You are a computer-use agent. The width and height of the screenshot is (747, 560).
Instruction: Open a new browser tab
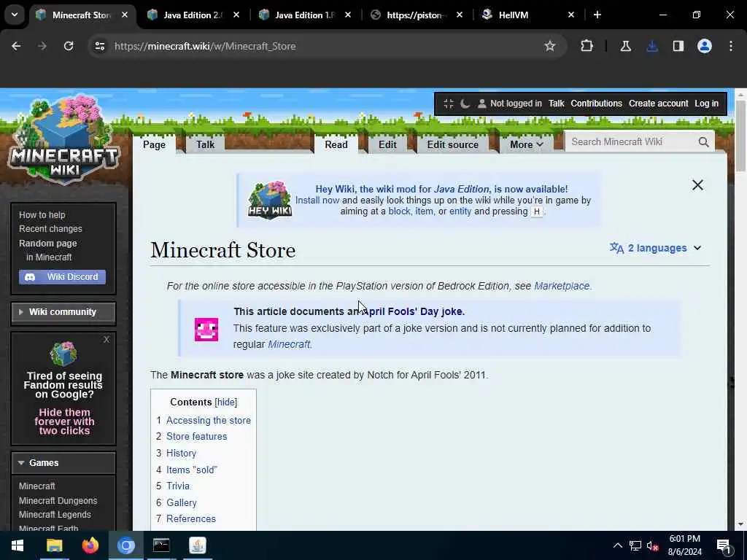coord(597,15)
